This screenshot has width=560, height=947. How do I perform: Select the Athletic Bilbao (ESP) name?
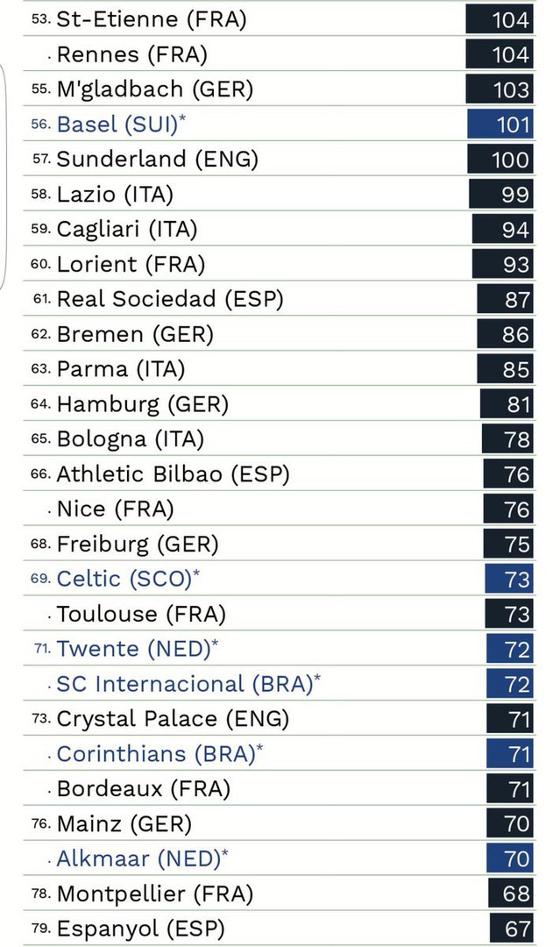(x=173, y=474)
